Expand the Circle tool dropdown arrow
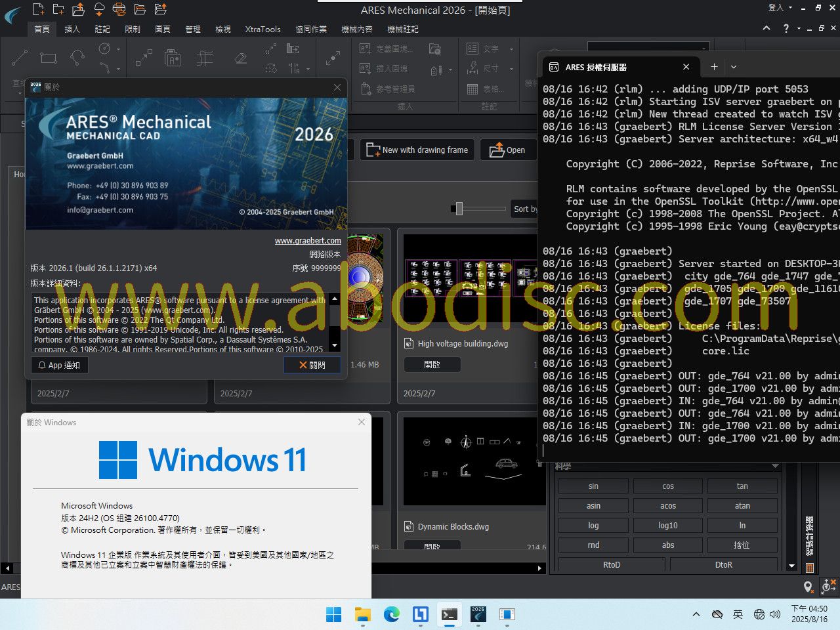Image resolution: width=840 pixels, height=630 pixels. (x=119, y=49)
